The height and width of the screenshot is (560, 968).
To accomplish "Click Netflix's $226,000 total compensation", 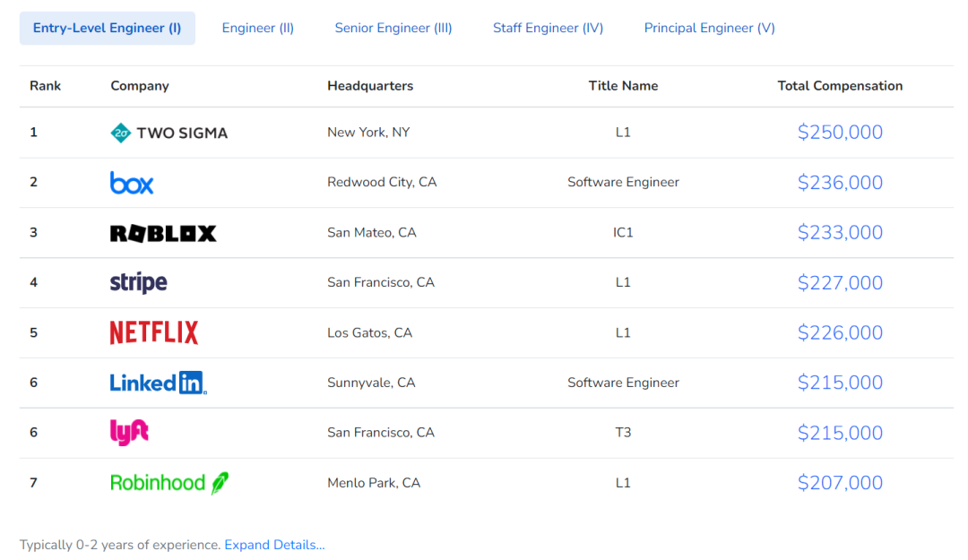I will point(840,332).
